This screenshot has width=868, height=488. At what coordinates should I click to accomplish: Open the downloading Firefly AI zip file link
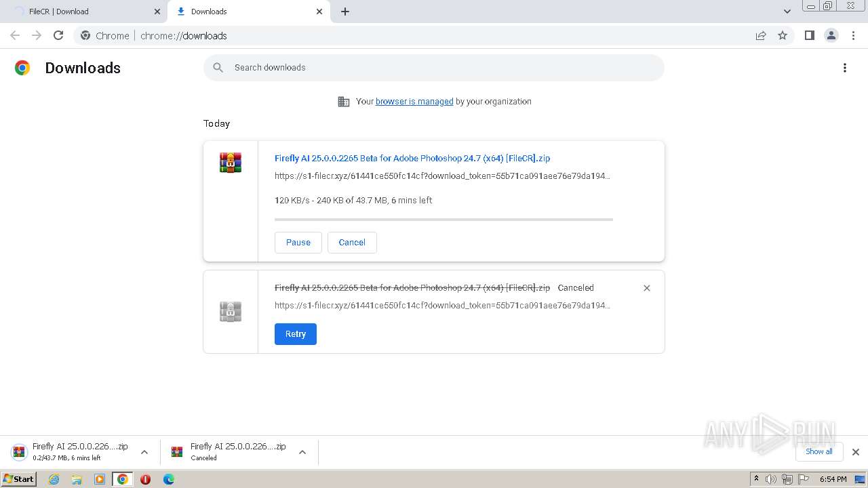point(412,158)
